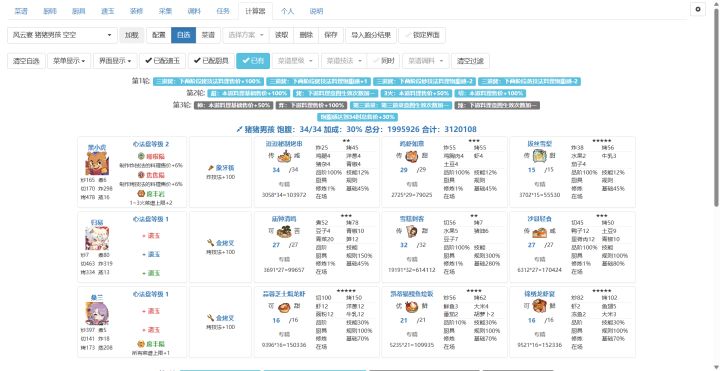The height and width of the screenshot is (371, 720).
Task: Click the dish icon of the recipe totaling 614112
Action: (x=411, y=231)
